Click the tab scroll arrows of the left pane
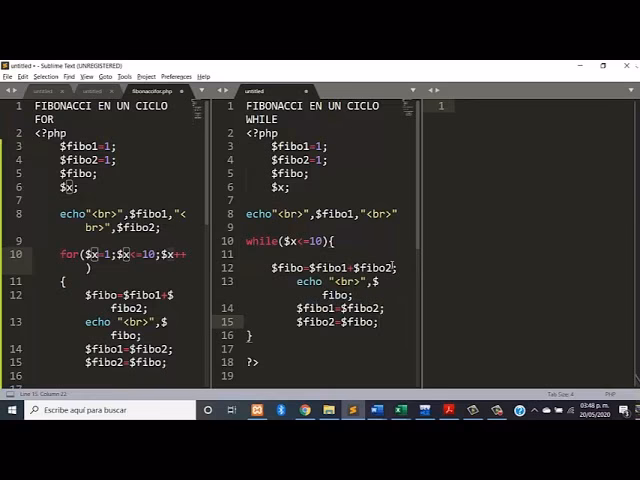This screenshot has width=640, height=480. (11, 90)
